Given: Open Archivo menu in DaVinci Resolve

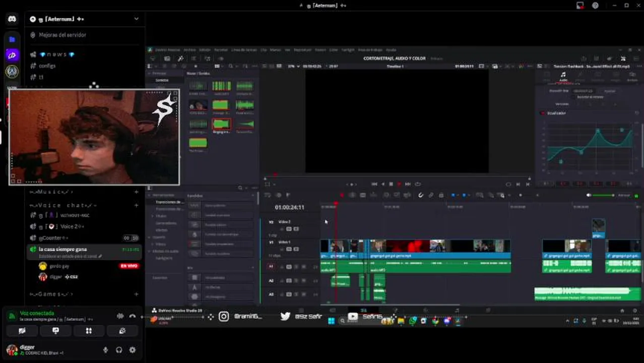Looking at the screenshot, I should click(x=189, y=50).
